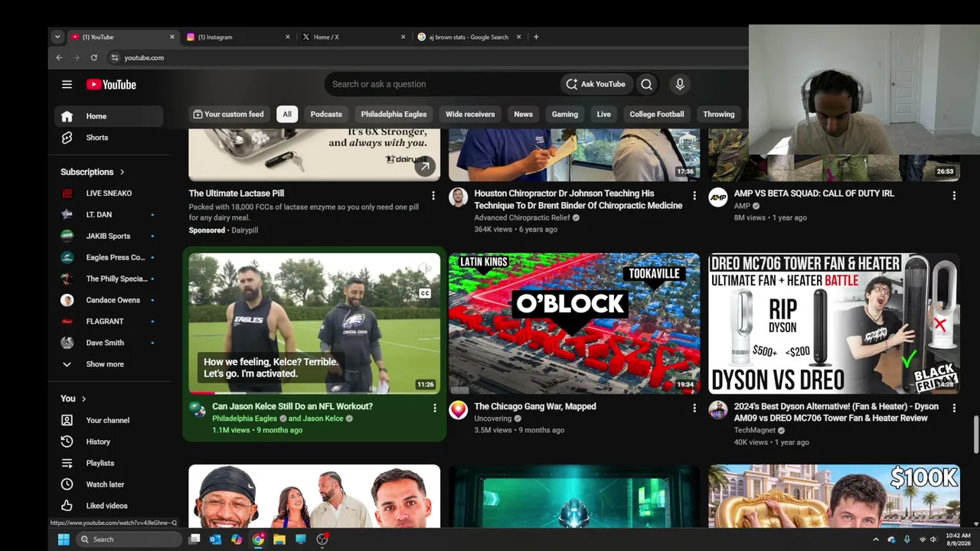Open more options for Chicago Gang War video

694,408
